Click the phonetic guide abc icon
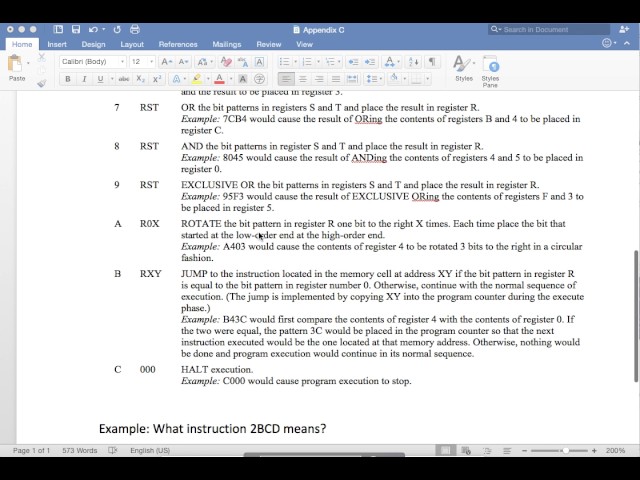This screenshot has height=480, width=640. coord(242,62)
